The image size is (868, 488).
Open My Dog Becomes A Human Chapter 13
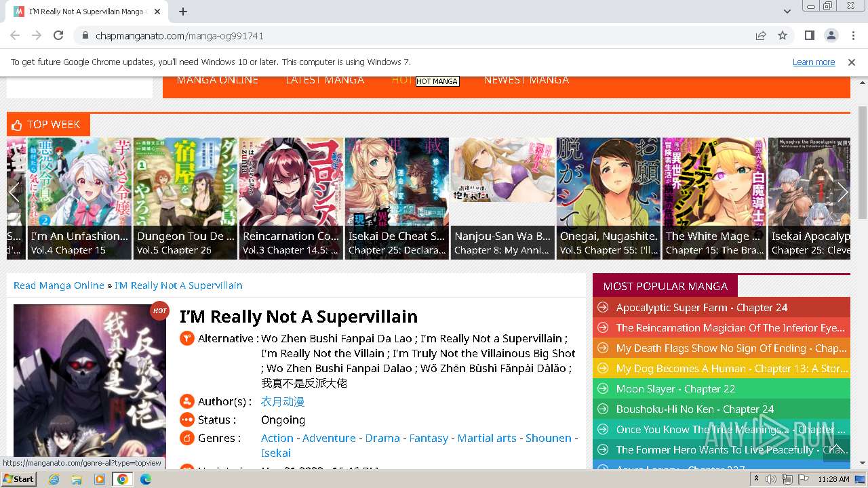coord(732,369)
